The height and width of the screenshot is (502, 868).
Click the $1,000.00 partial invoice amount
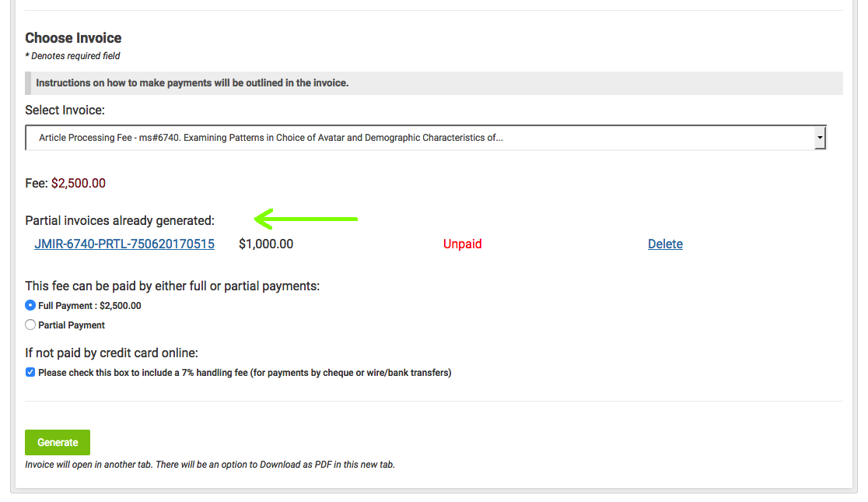[266, 244]
